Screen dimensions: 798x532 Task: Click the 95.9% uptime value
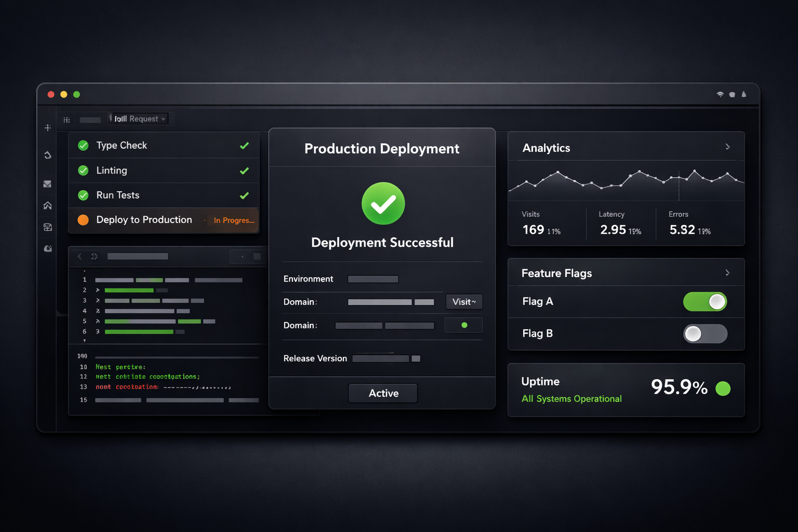679,387
